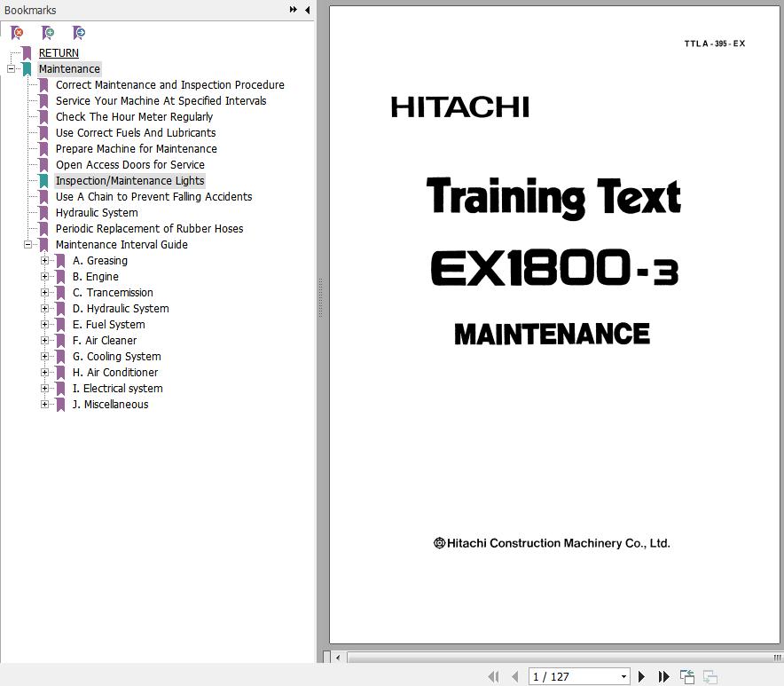Click bookmark icon beside Hydraulic System
The height and width of the screenshot is (686, 784).
click(x=44, y=213)
